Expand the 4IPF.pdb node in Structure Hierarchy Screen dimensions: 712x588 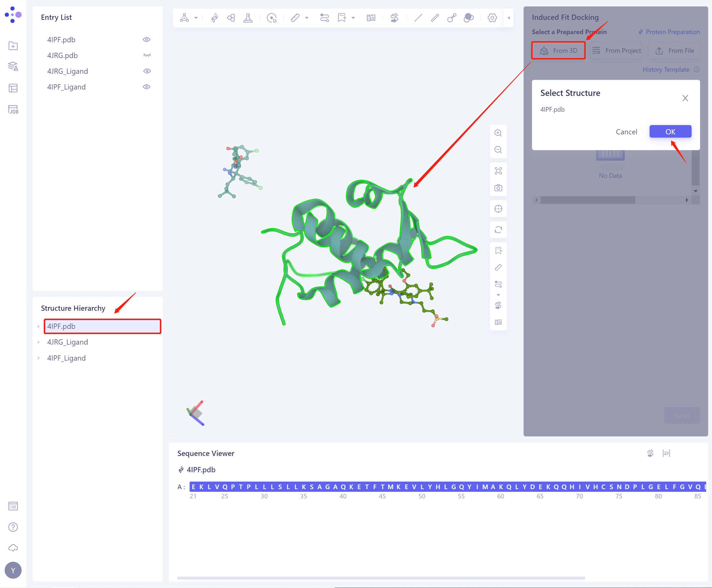point(38,326)
